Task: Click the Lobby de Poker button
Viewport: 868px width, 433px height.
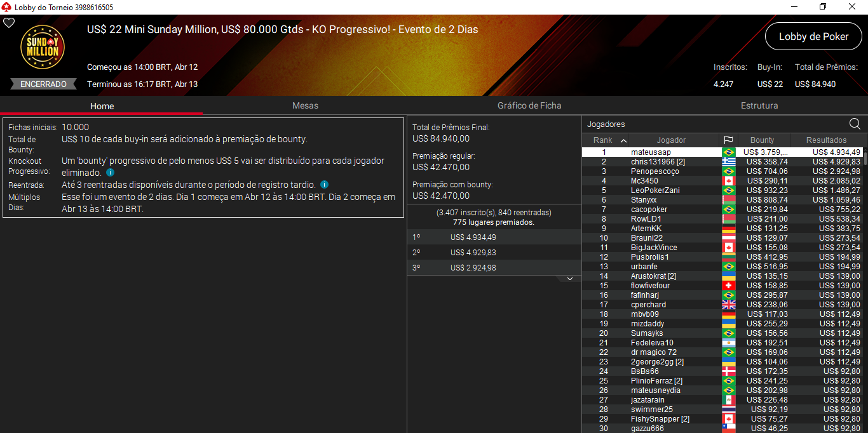Action: 813,36
